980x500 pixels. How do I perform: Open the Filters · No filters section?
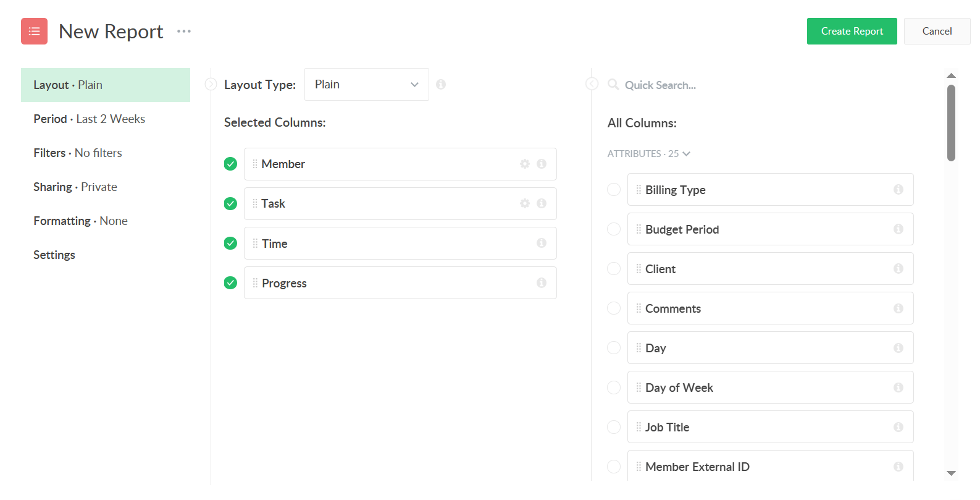106,153
